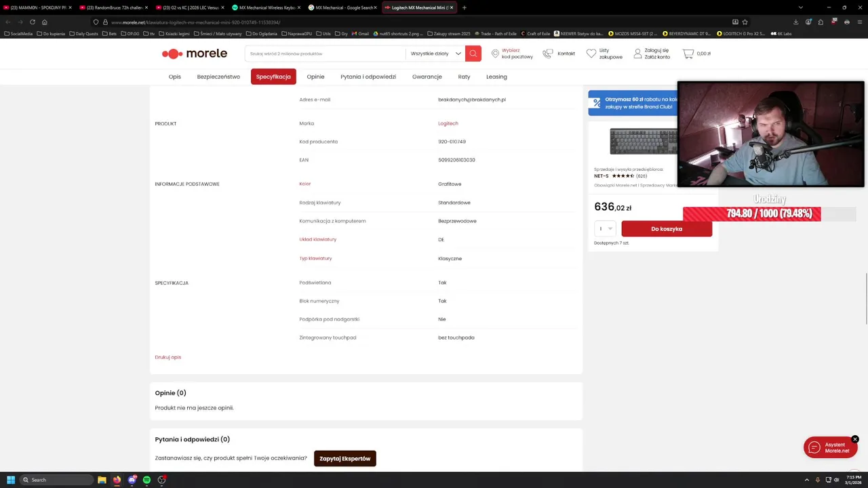The image size is (868, 488).
Task: Click the Brand Club discount banner
Action: click(633, 103)
